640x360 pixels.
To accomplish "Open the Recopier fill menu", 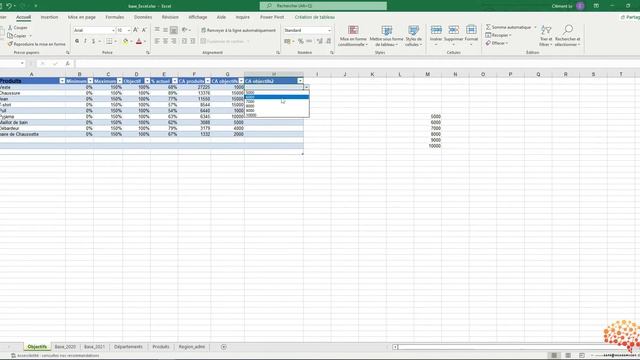I will click(x=498, y=35).
